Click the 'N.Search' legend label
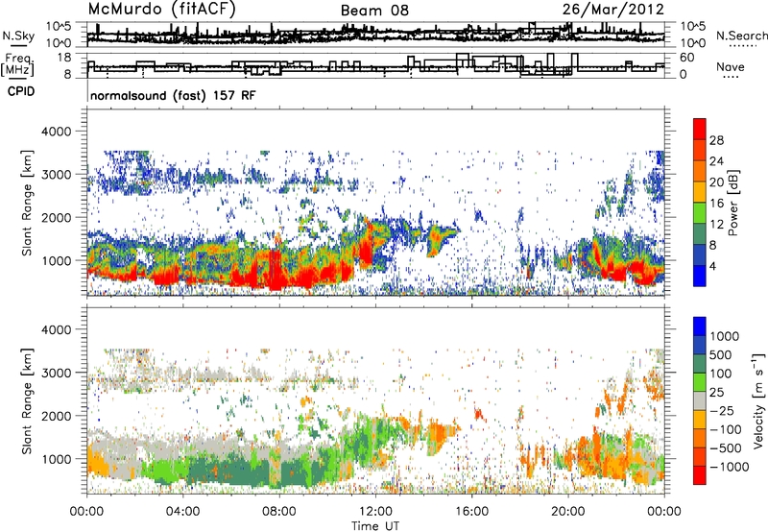Image resolution: width=768 pixels, height=532 pixels. click(741, 36)
